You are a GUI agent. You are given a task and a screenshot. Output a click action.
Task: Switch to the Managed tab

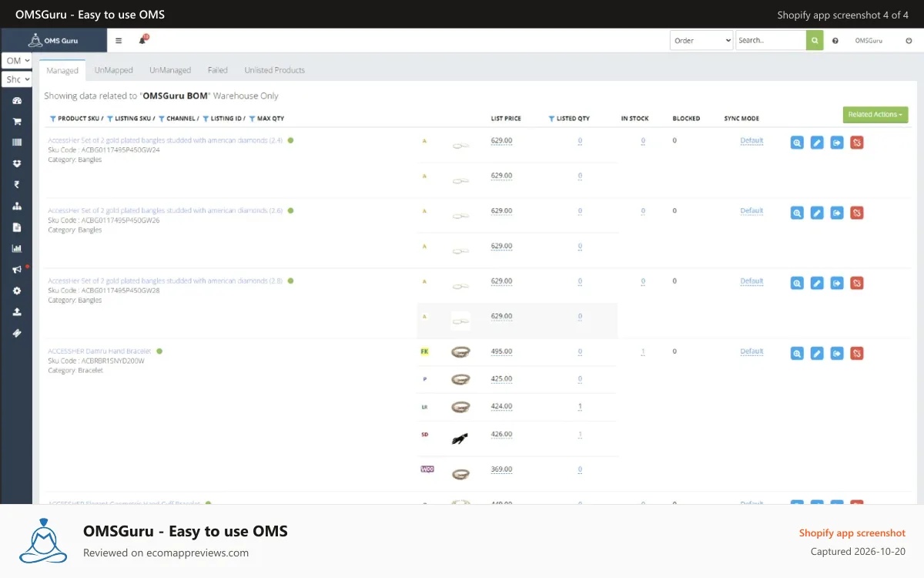tap(62, 70)
